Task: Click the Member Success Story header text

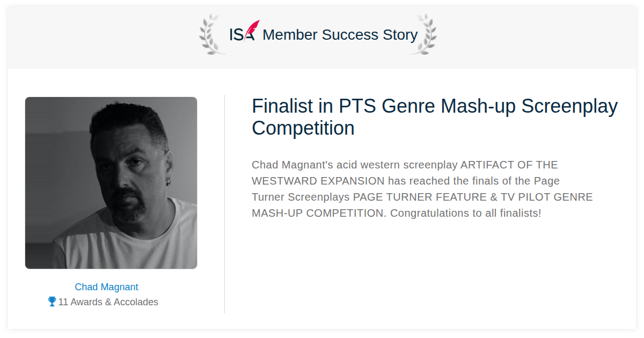Action: tap(340, 35)
